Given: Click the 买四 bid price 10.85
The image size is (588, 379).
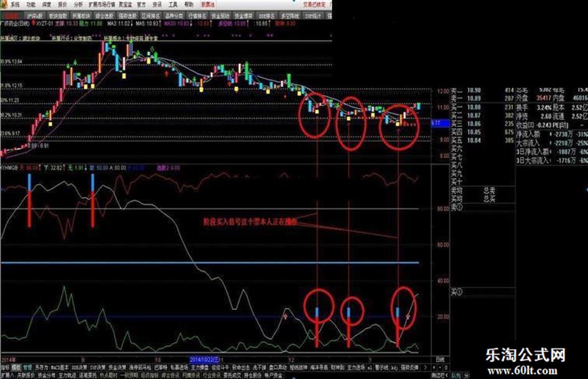Looking at the screenshot, I should [x=474, y=132].
